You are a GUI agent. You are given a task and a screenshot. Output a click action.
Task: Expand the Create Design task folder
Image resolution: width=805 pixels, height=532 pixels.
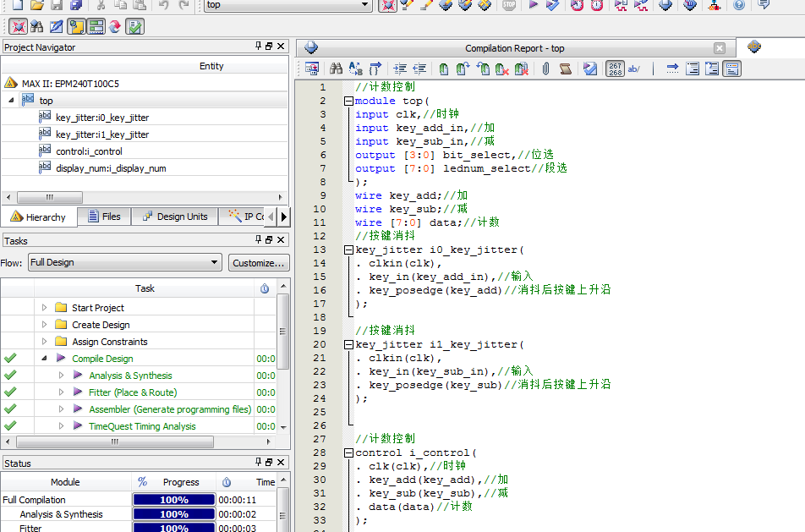(x=45, y=325)
